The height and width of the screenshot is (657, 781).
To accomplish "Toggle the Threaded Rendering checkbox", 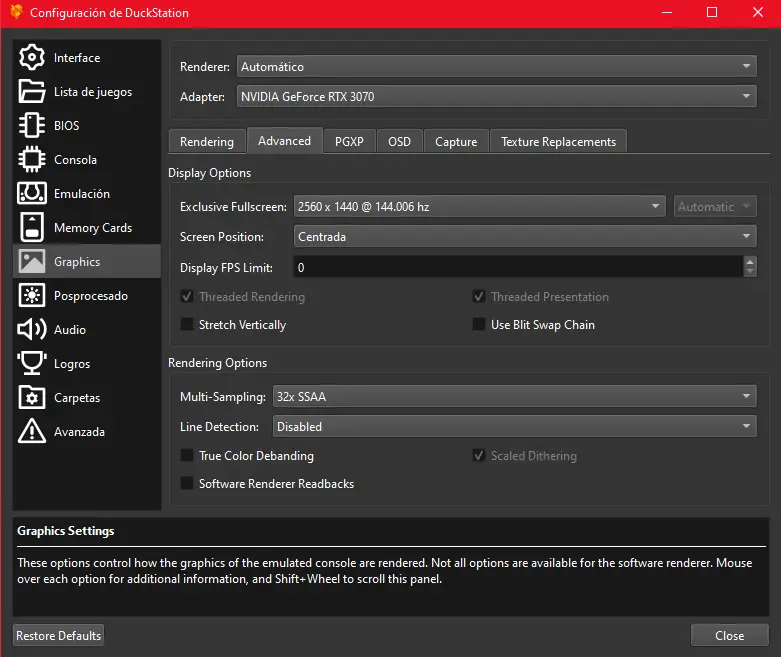I will coord(187,296).
